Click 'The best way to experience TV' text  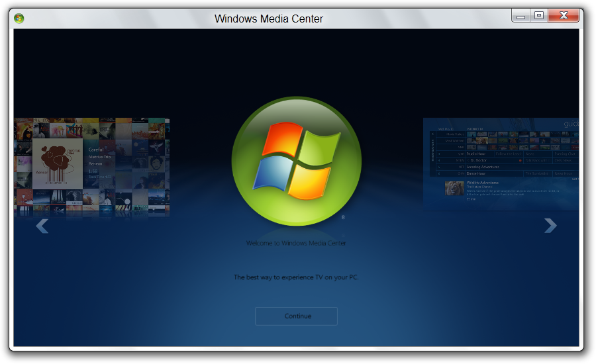tap(296, 277)
